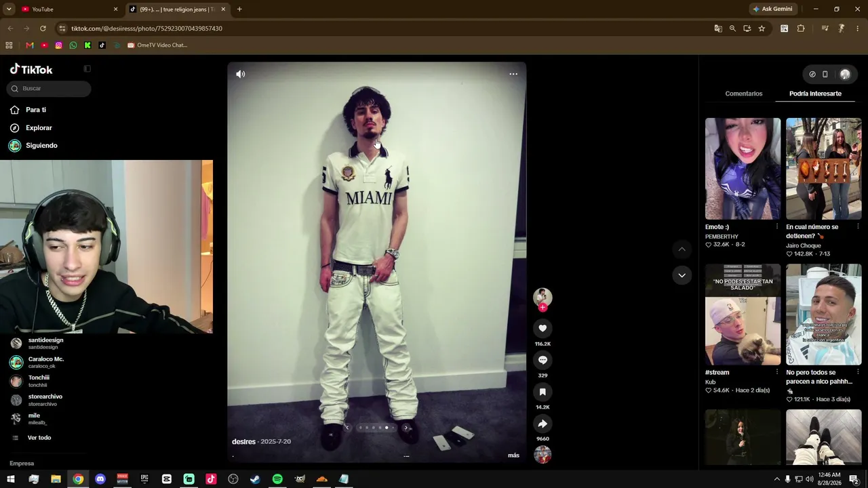Open the TikTok profile avatar menu

point(845,75)
